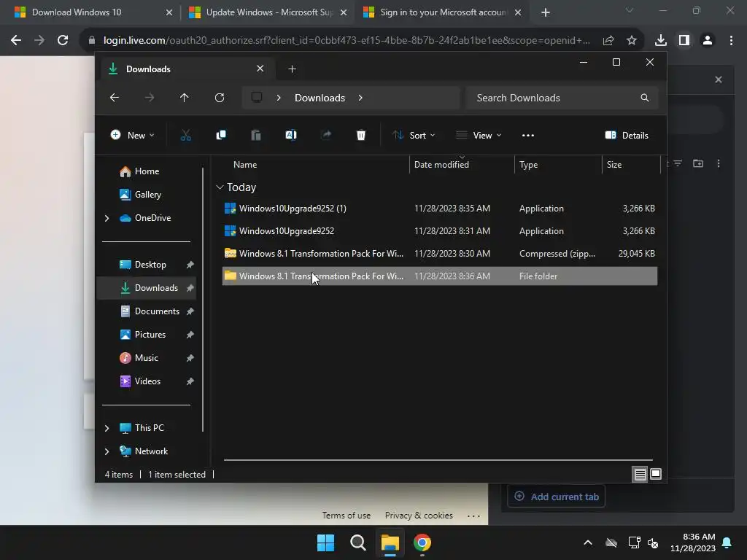This screenshot has height=560, width=747.
Task: Close the Chrome side panel
Action: click(719, 79)
